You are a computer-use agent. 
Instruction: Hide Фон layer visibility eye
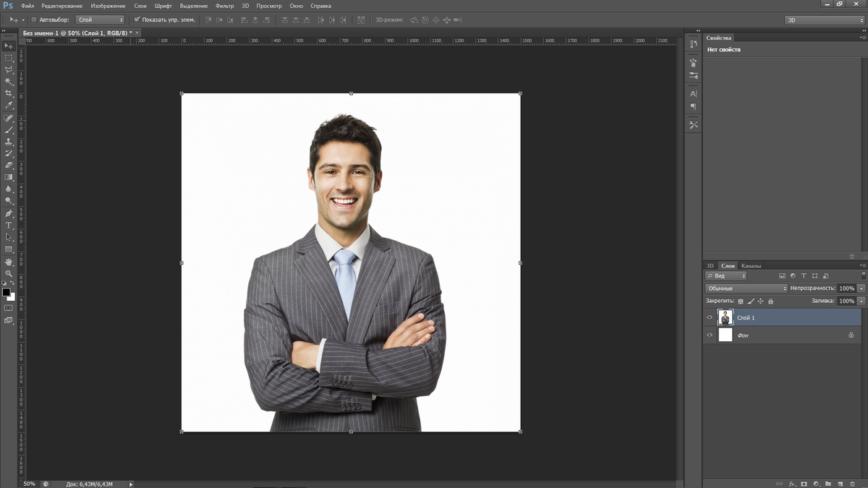(x=710, y=335)
